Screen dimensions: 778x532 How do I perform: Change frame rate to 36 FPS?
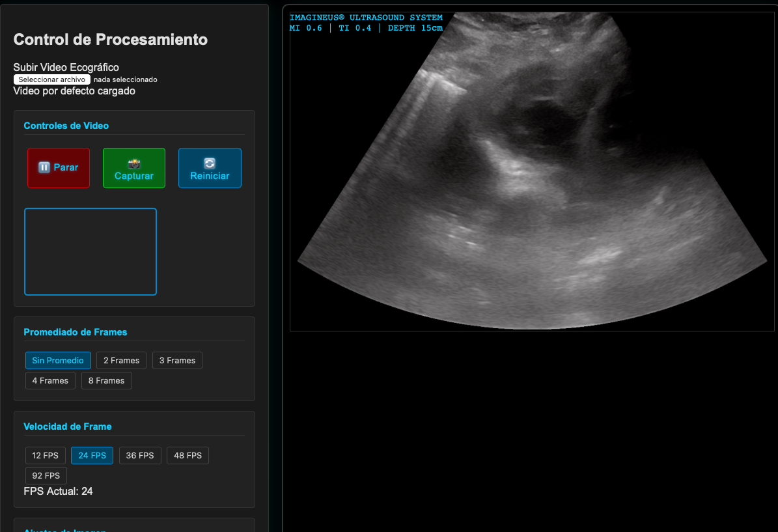(140, 456)
